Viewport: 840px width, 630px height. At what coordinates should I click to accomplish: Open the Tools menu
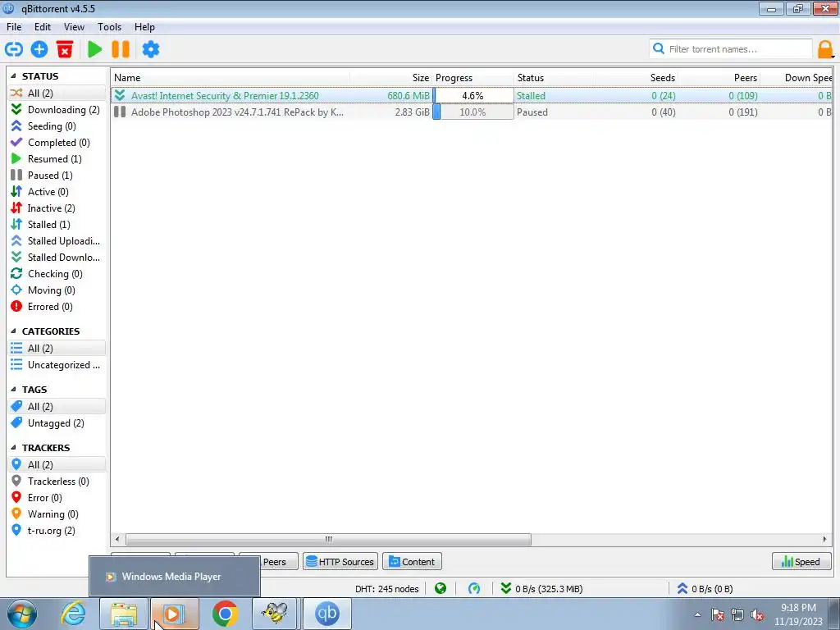pyautogui.click(x=109, y=27)
